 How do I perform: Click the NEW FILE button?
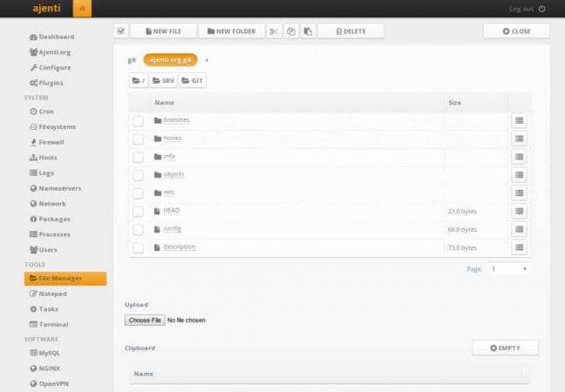164,31
